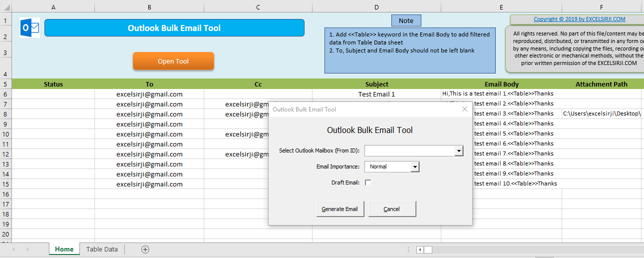Click the Generate Email button
Image resolution: width=644 pixels, height=258 pixels.
(x=340, y=209)
